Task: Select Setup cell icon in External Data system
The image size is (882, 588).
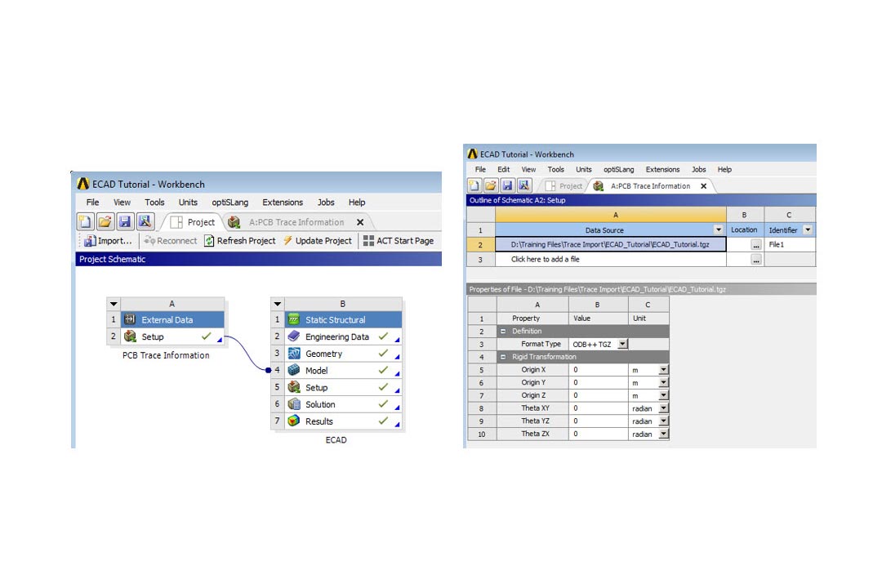Action: (x=130, y=336)
